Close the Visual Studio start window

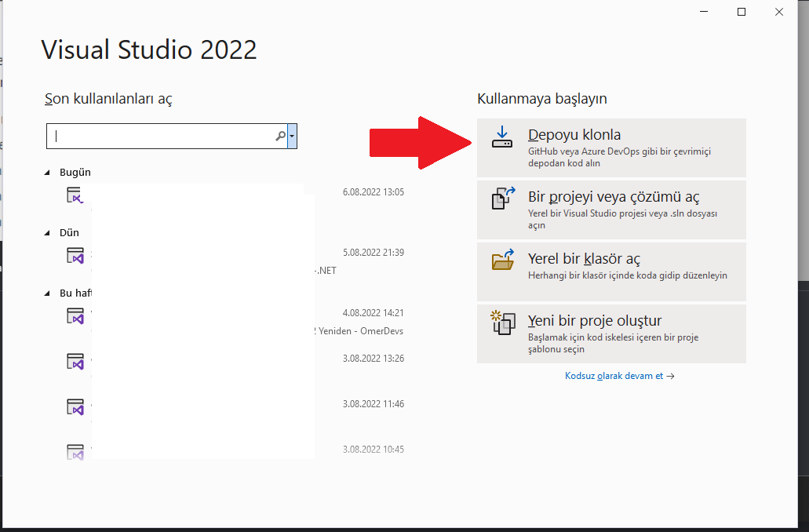(779, 12)
